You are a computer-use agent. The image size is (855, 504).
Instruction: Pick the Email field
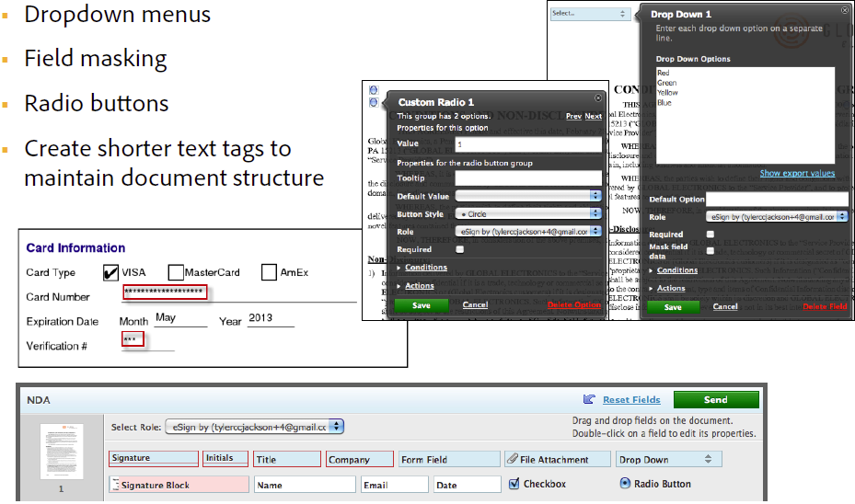(394, 485)
